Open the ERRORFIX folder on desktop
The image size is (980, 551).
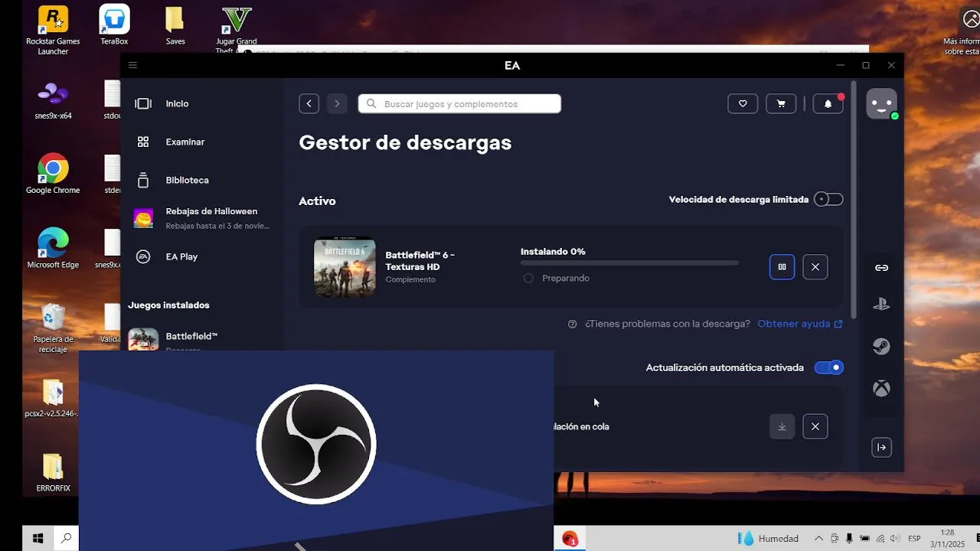point(53,472)
